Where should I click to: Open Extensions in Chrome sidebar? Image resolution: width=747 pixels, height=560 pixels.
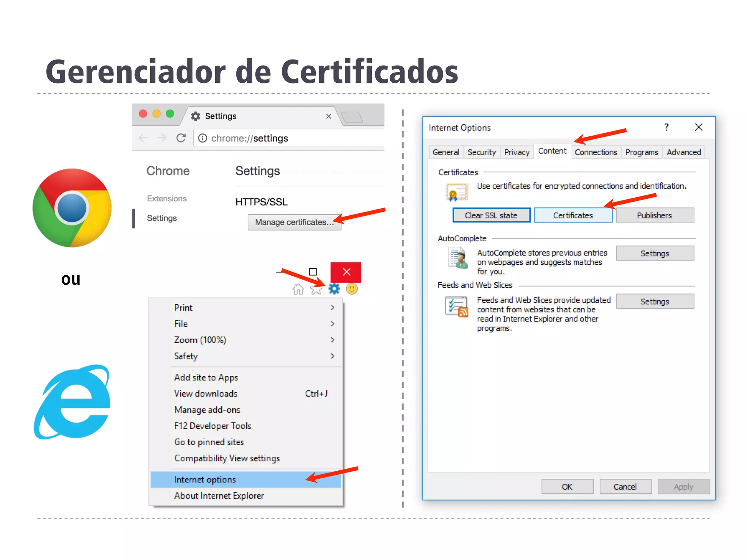pos(167,198)
